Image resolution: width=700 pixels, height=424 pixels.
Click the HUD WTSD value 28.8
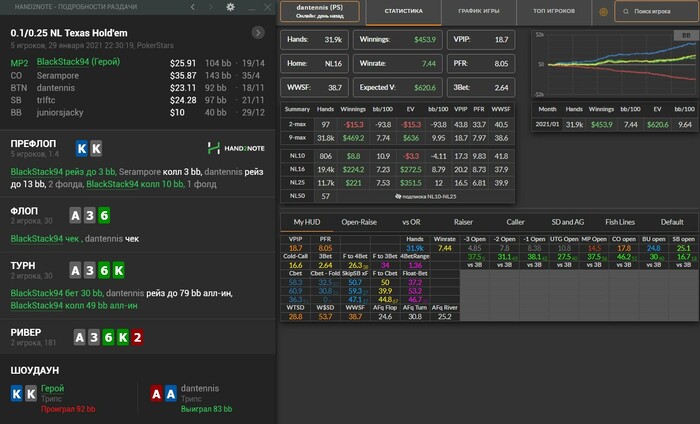(x=296, y=316)
